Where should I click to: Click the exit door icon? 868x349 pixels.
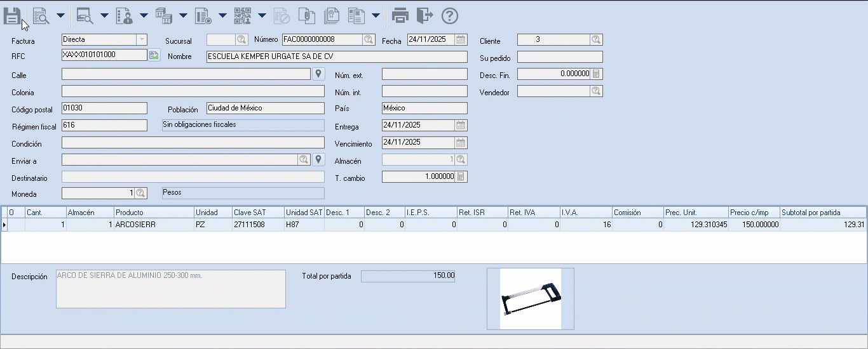(x=424, y=15)
